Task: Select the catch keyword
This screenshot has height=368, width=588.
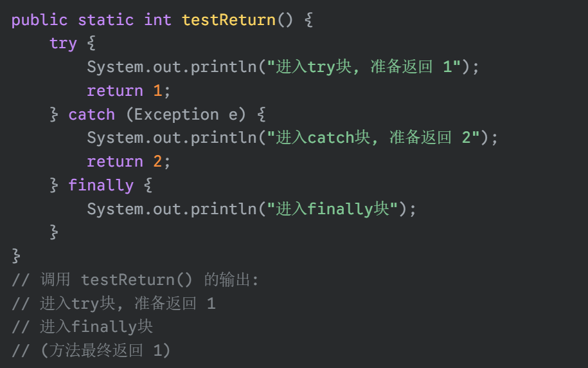Action: pyautogui.click(x=91, y=115)
